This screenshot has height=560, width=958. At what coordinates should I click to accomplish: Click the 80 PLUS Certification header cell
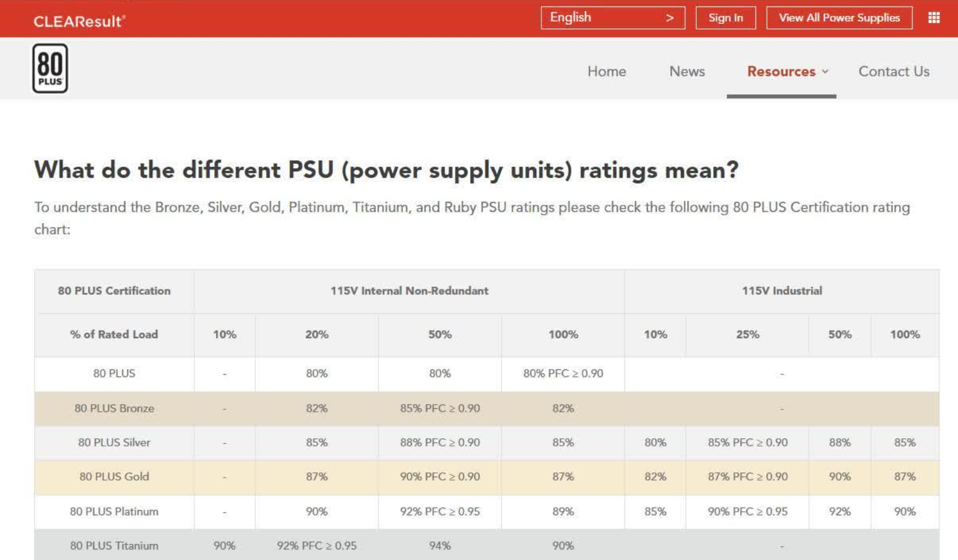point(114,291)
